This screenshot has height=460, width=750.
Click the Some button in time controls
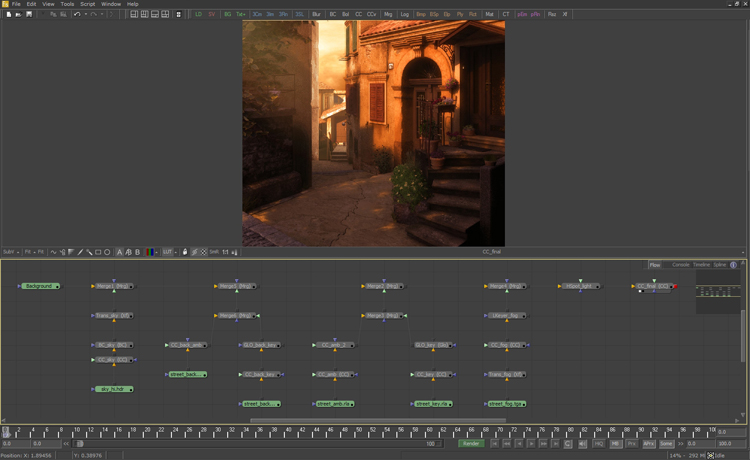(x=667, y=443)
